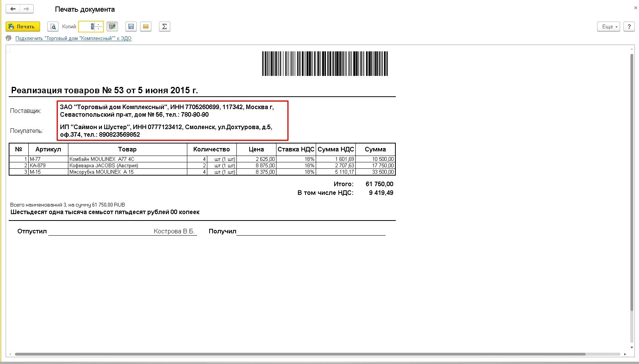Viewport: 639px width, 364px height.
Task: Open the Еще dropdown menu
Action: pyautogui.click(x=608, y=26)
